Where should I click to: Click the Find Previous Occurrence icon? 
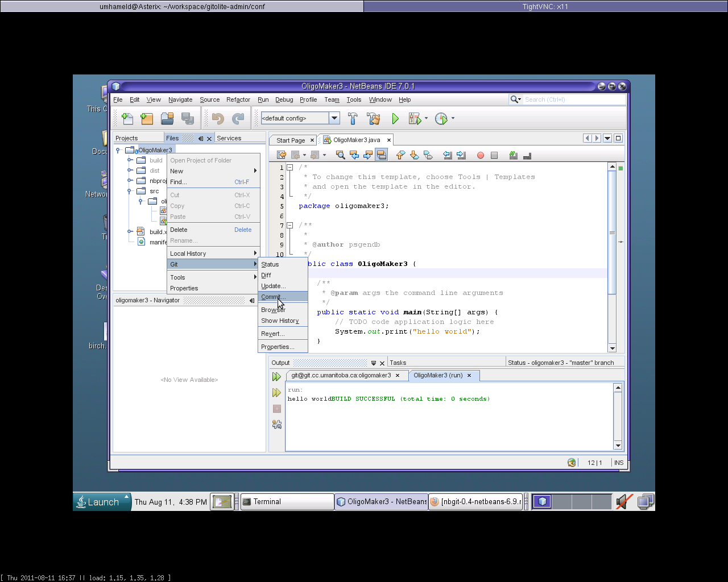(354, 155)
